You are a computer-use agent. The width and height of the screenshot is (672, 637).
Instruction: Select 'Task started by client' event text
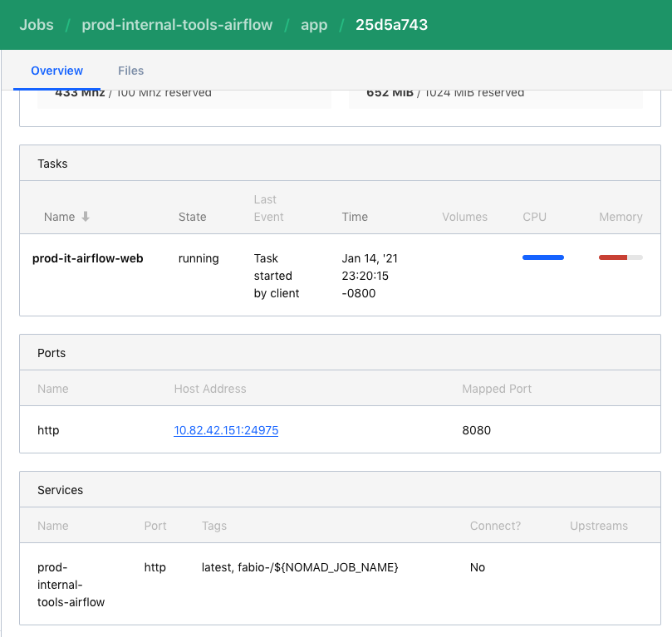coord(277,276)
